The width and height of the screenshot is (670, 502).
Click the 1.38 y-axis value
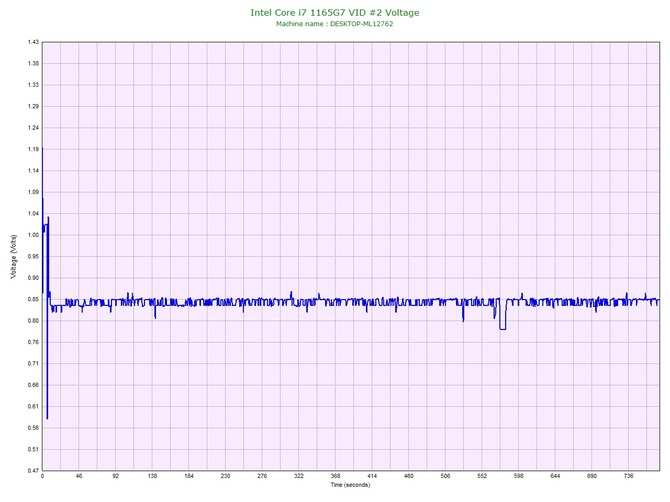[33, 63]
